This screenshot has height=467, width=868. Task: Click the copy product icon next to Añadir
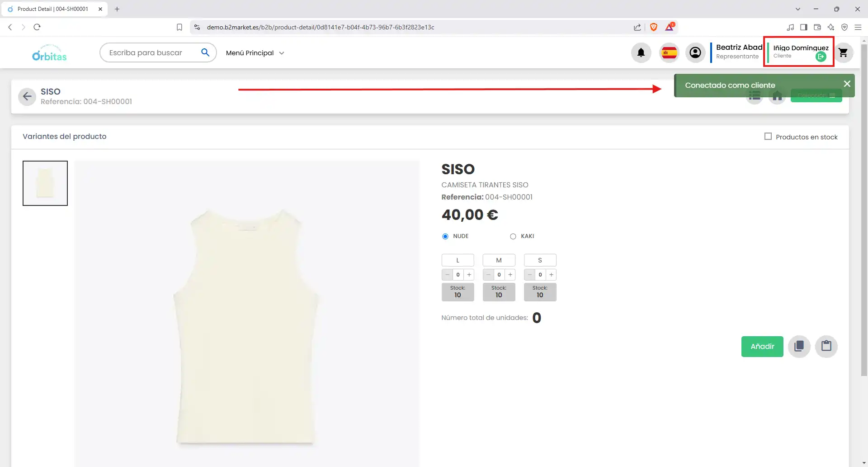point(799,346)
